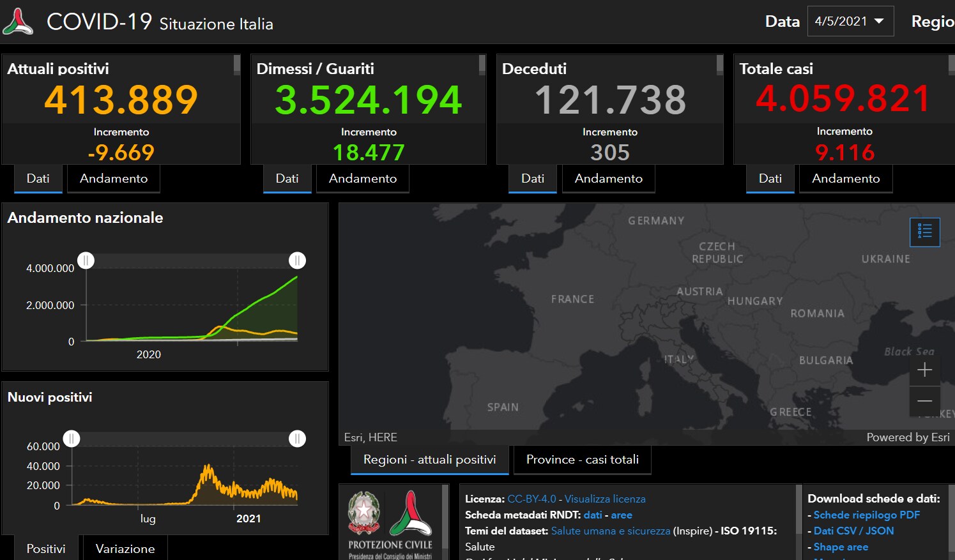Download Schede riepilogo PDF

(x=866, y=515)
